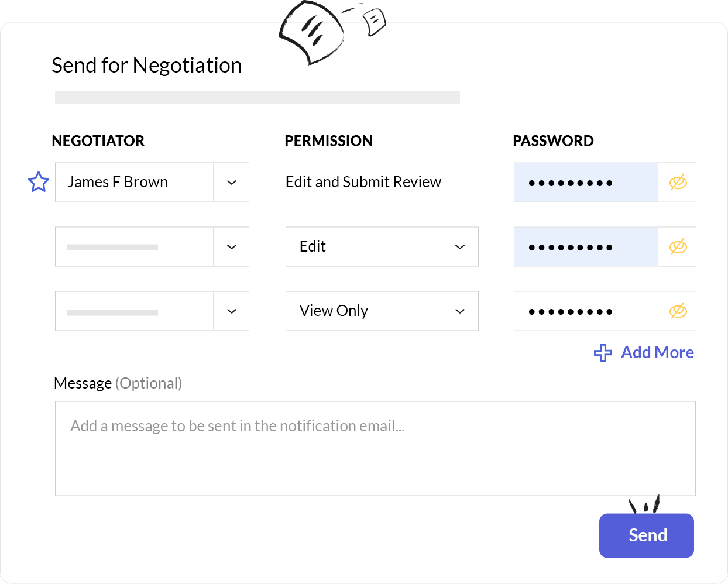Screen dimensions: 728x584
Task: Select the third row password field
Action: click(x=586, y=311)
